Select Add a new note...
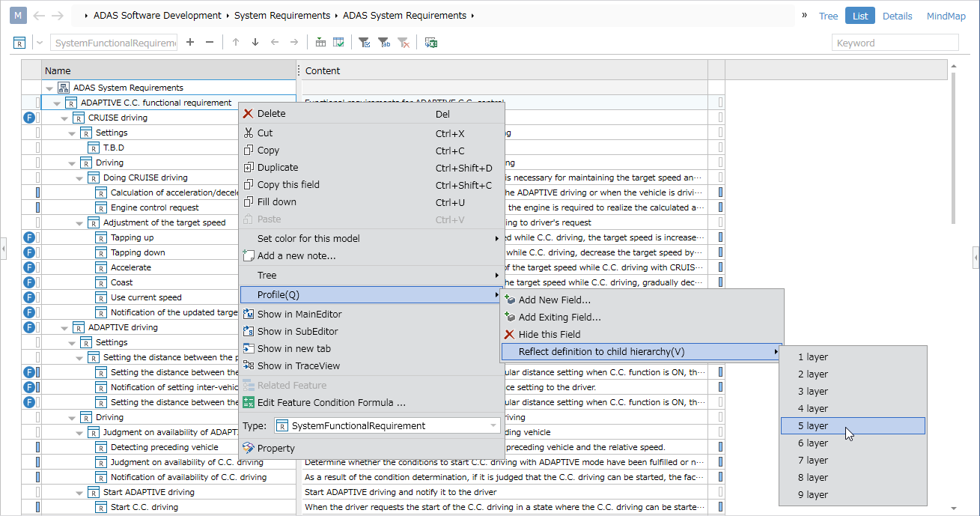 [372, 256]
